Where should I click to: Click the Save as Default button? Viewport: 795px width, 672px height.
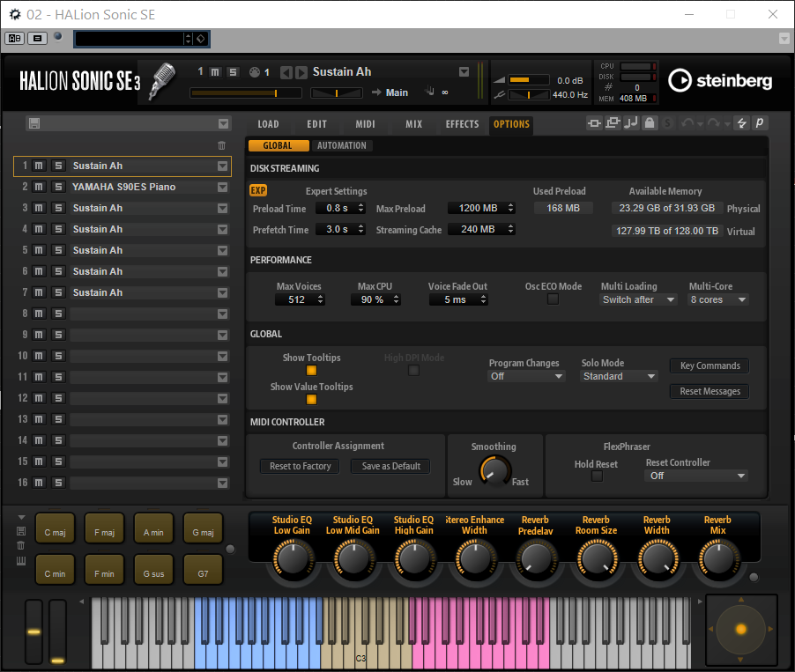coord(391,466)
